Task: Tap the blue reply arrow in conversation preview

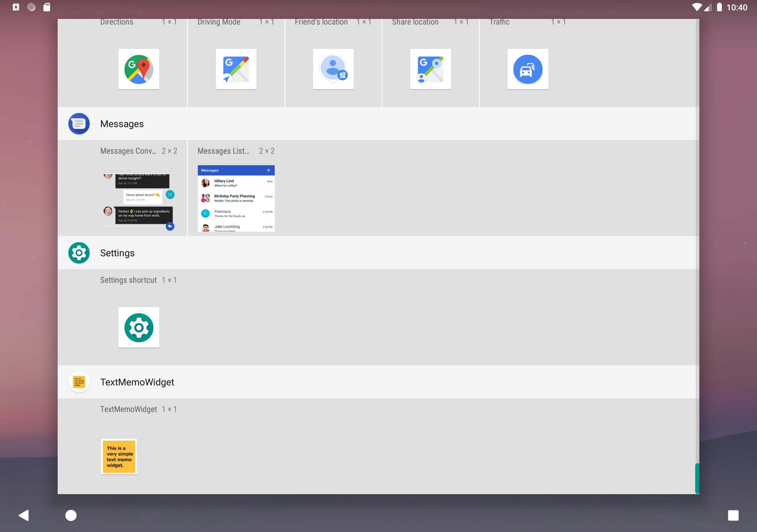Action: 170,226
